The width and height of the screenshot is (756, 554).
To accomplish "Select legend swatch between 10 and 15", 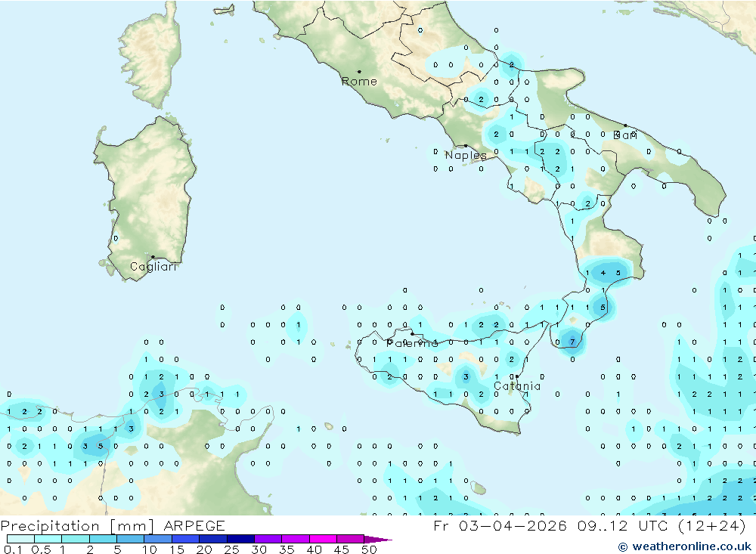I will (x=158, y=539).
